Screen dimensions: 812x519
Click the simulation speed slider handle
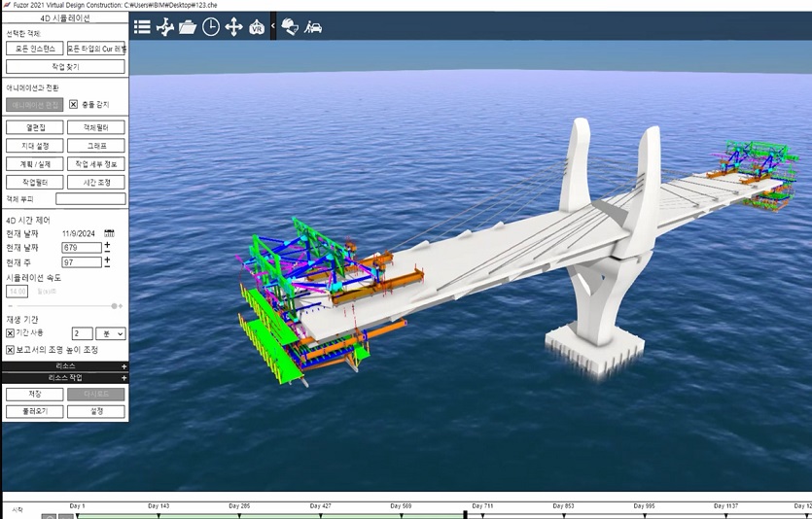[115, 306]
